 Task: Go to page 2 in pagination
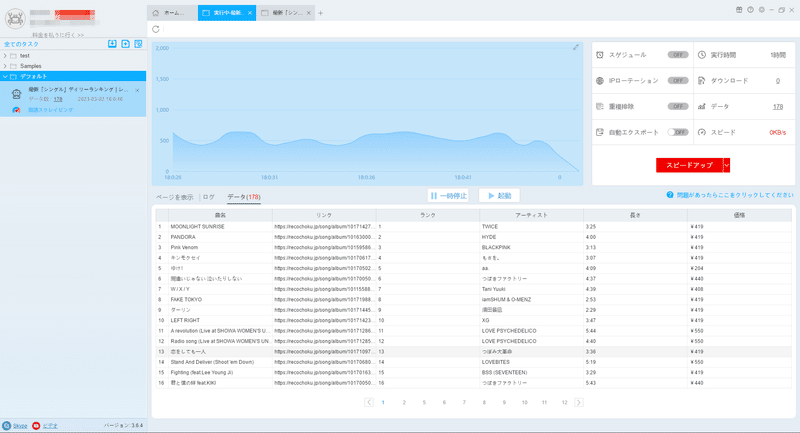(404, 402)
